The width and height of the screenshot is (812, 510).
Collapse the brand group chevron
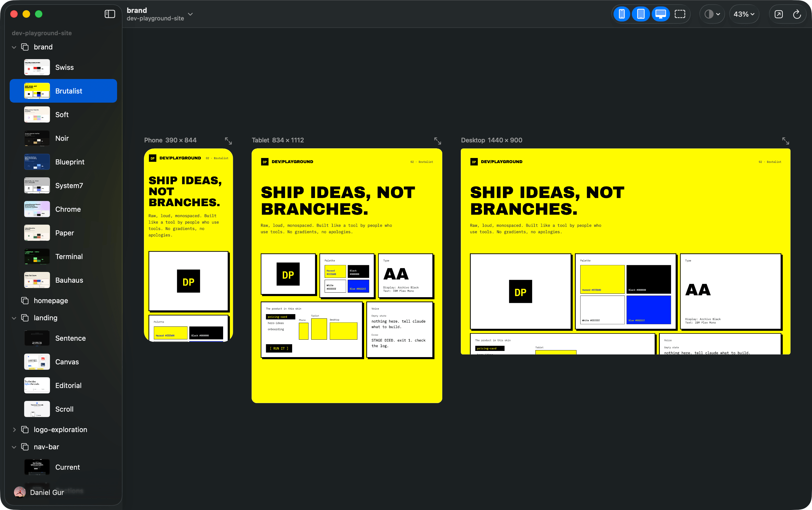pos(14,47)
